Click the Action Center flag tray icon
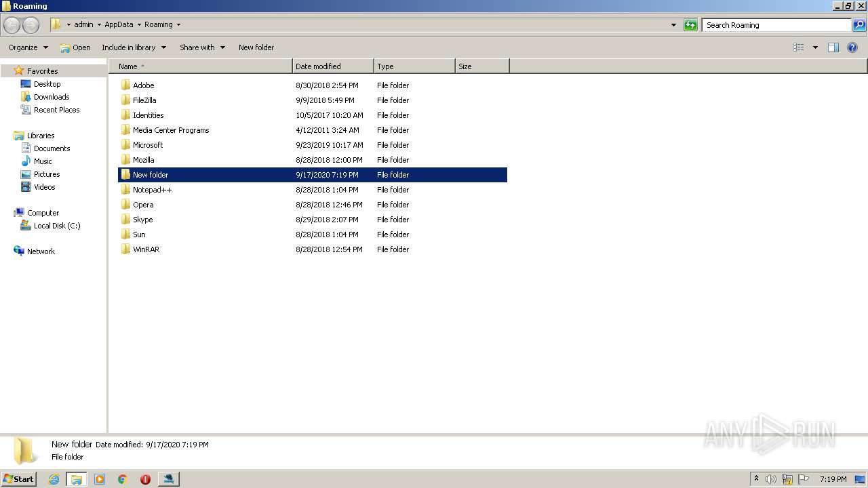The image size is (868, 488). click(x=804, y=479)
